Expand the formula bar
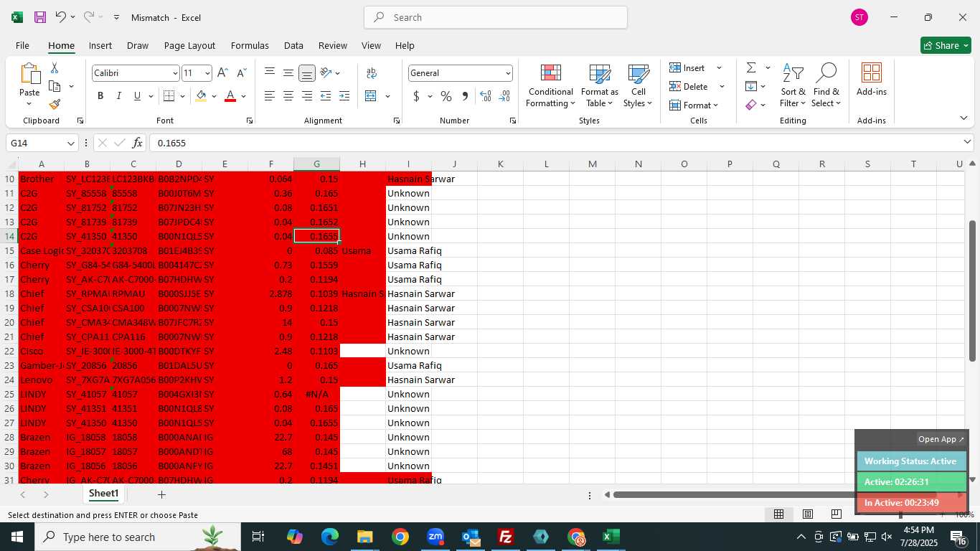The width and height of the screenshot is (980, 551). 967,142
